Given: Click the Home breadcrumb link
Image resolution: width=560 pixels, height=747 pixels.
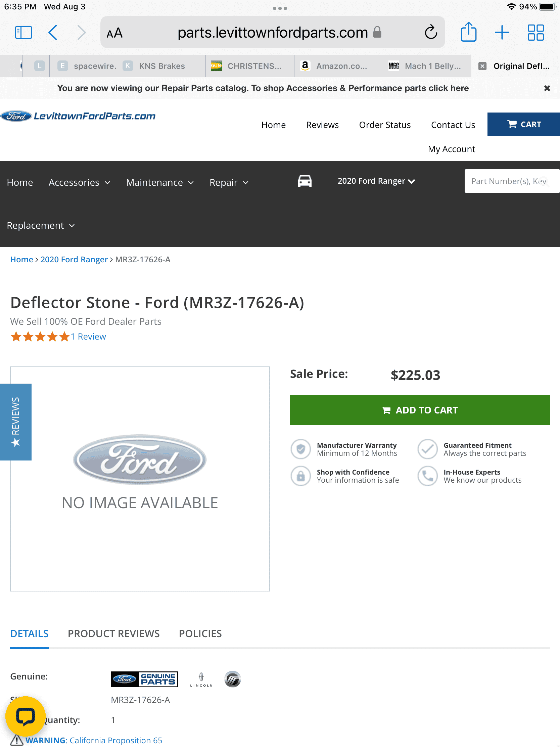Looking at the screenshot, I should (21, 259).
